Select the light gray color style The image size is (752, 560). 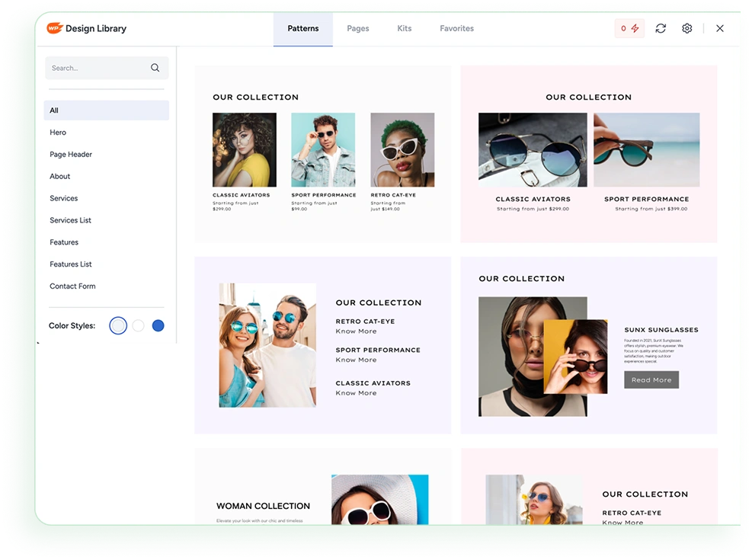click(x=118, y=325)
